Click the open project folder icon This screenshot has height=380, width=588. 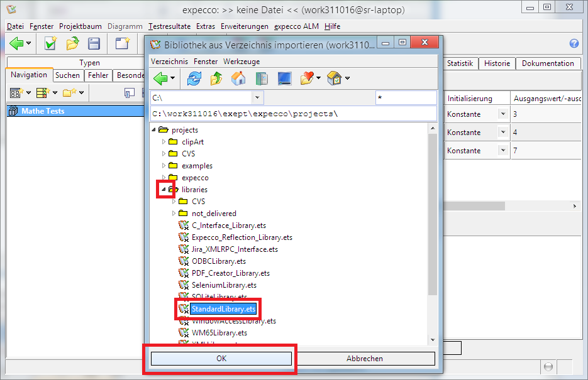coord(72,43)
